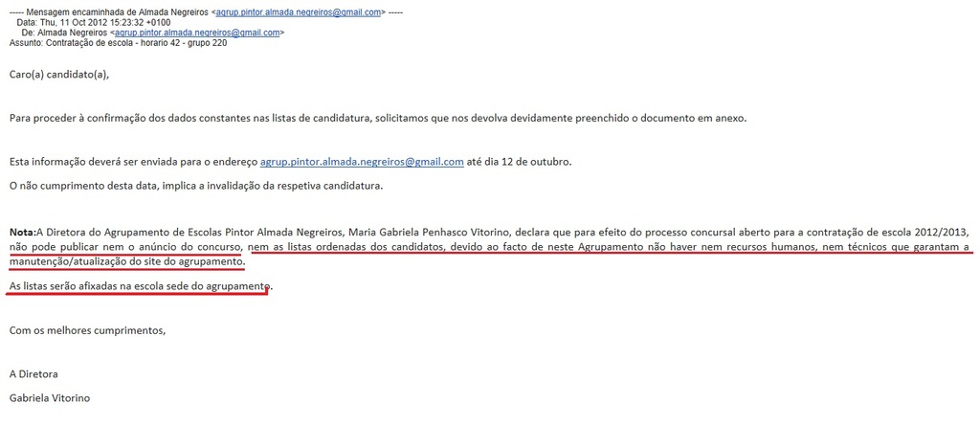980x427 pixels.
Task: Click the paragraph starting Para proceder à confirmação
Action: point(378,118)
